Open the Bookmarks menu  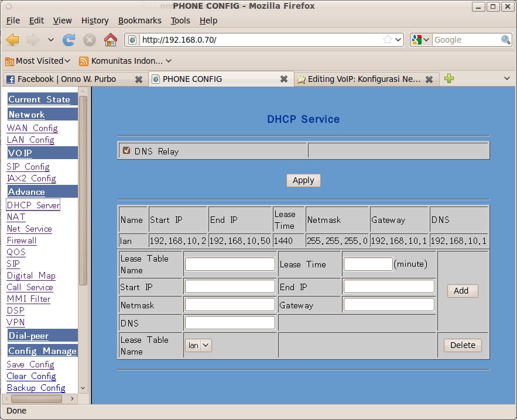coord(139,20)
